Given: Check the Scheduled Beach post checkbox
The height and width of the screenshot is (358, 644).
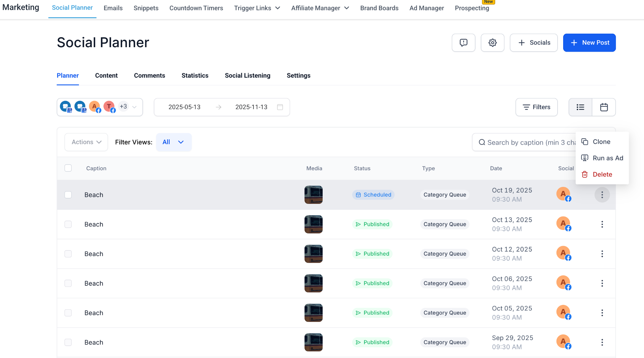Looking at the screenshot, I should tap(68, 195).
